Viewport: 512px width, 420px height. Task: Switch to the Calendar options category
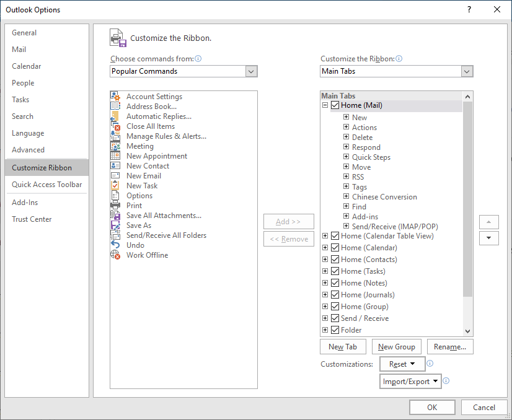46,66
